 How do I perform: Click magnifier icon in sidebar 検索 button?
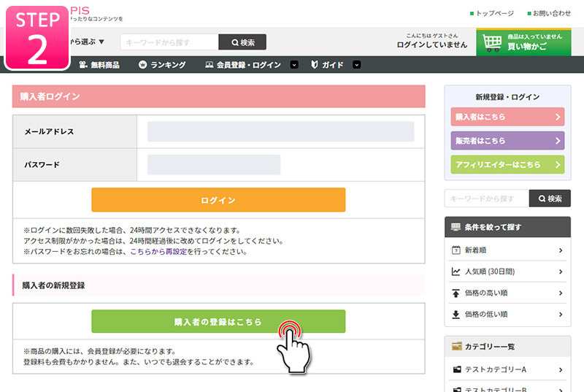[x=542, y=199]
